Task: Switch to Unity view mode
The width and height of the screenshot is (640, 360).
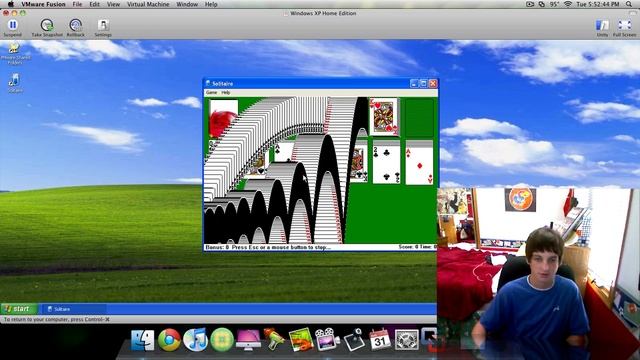Action: tap(602, 28)
